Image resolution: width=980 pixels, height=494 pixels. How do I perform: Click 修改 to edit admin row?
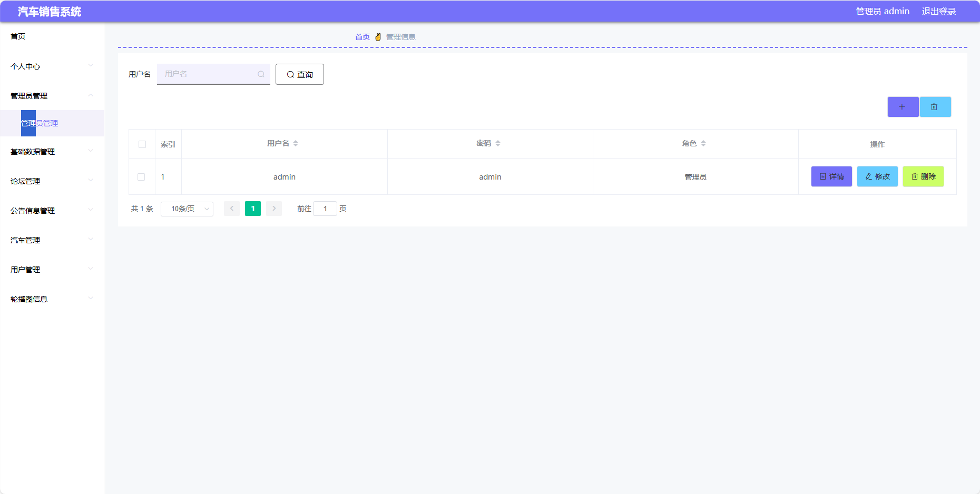pos(877,176)
